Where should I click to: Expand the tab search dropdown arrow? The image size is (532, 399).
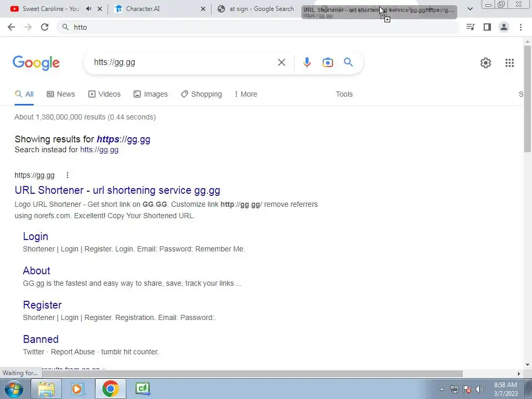(470, 9)
